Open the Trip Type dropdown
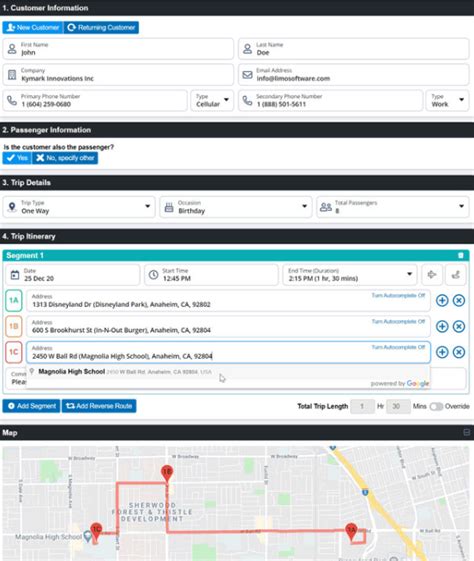Screen dimensions: 474x561 point(79,207)
